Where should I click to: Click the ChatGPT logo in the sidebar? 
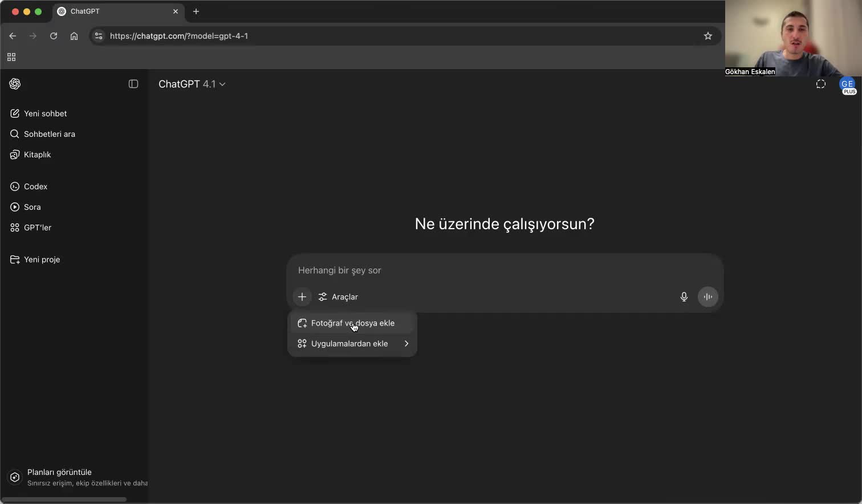pos(15,84)
